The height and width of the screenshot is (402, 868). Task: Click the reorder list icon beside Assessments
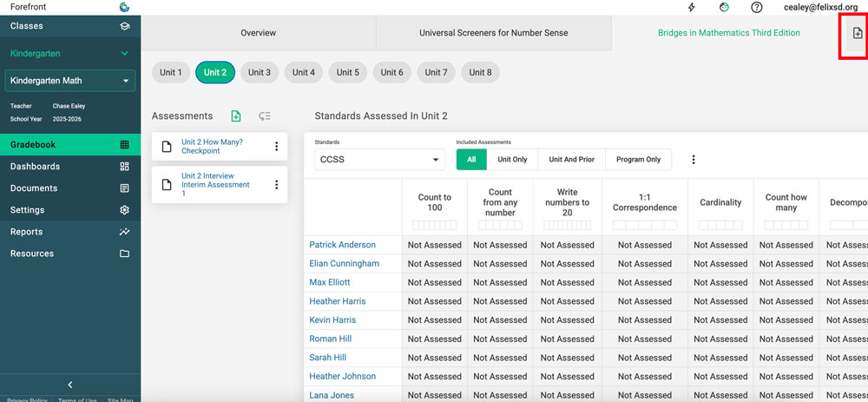(x=265, y=116)
